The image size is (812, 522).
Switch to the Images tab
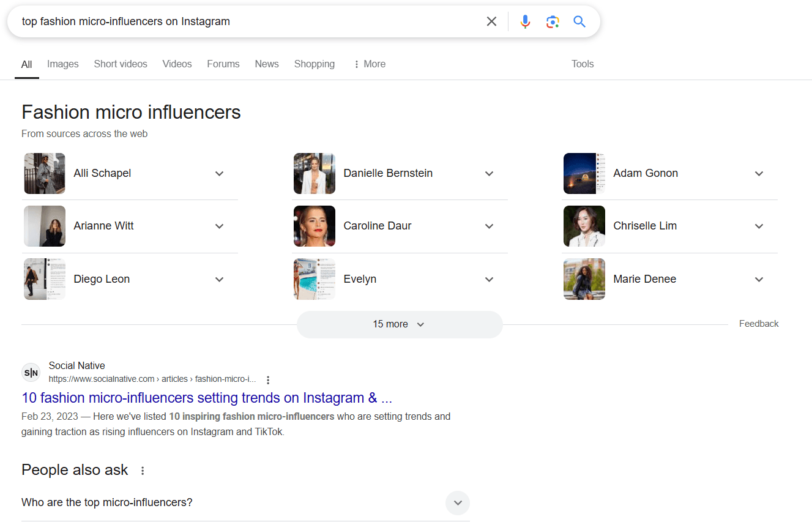63,64
